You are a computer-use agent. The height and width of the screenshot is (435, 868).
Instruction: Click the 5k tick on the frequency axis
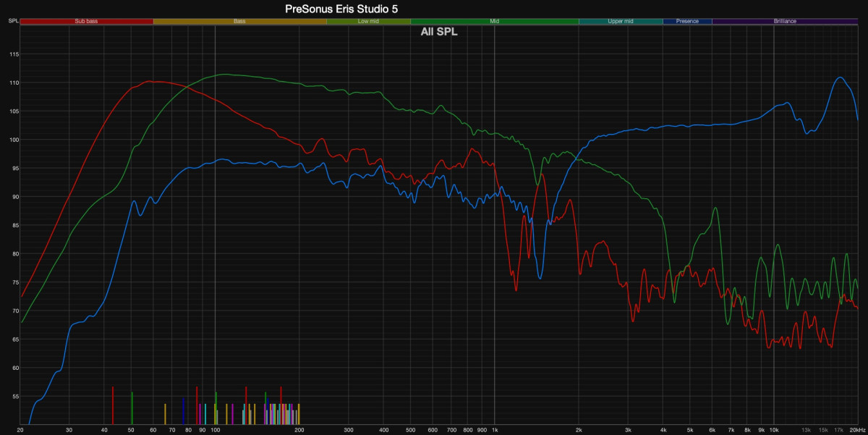(690, 430)
